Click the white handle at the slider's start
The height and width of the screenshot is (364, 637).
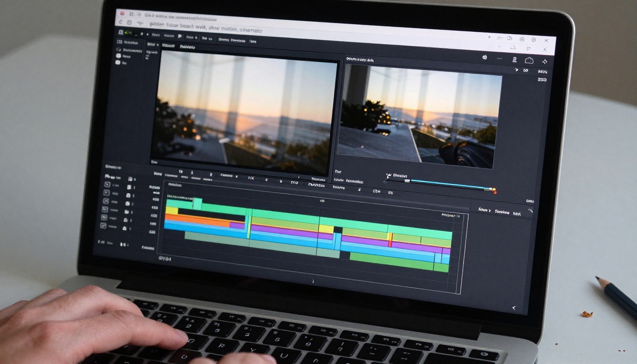tap(407, 180)
